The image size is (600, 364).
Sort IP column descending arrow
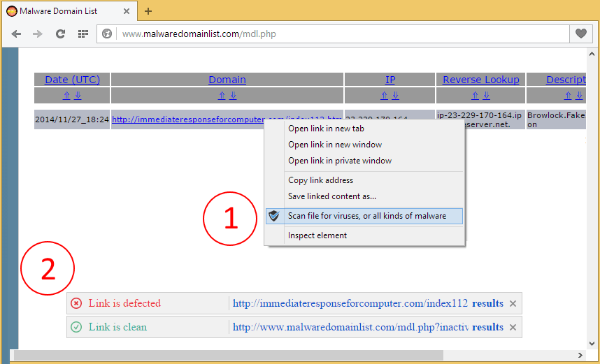click(395, 96)
